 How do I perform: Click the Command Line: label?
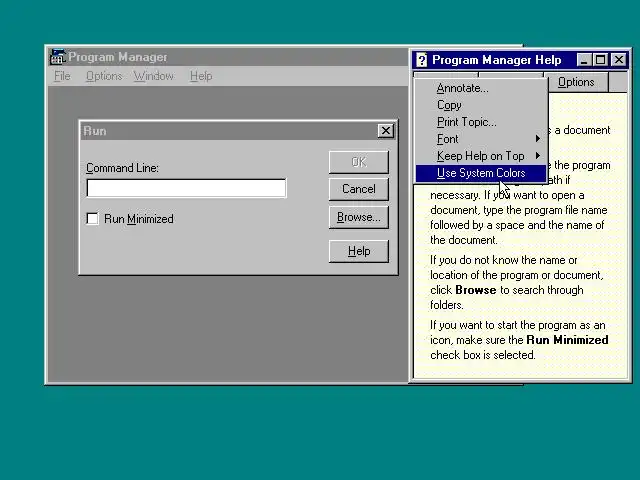click(122, 168)
